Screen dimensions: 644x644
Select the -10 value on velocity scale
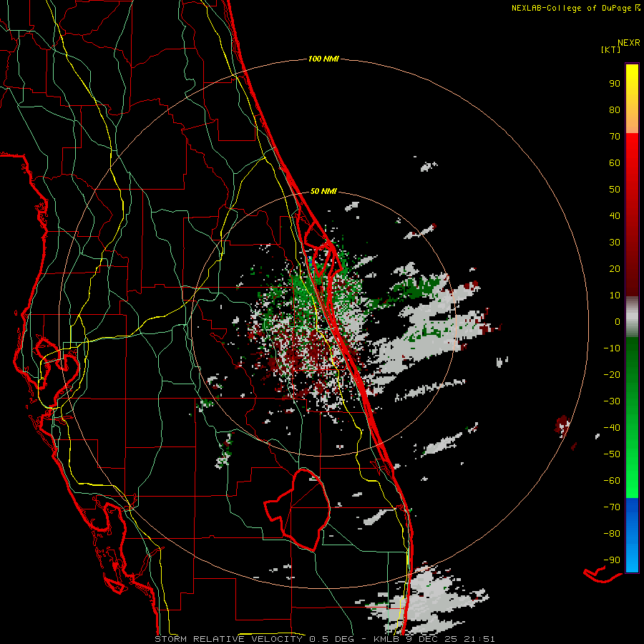(612, 348)
